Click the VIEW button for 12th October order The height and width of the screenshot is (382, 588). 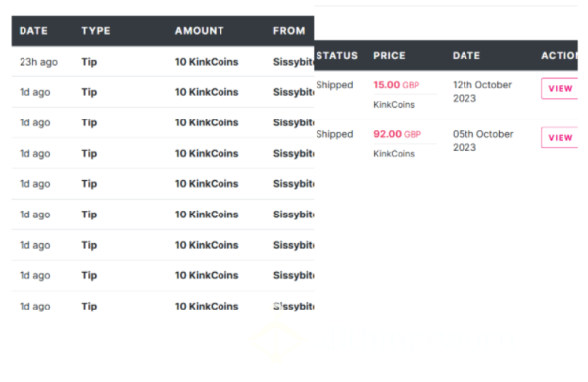[x=560, y=88]
